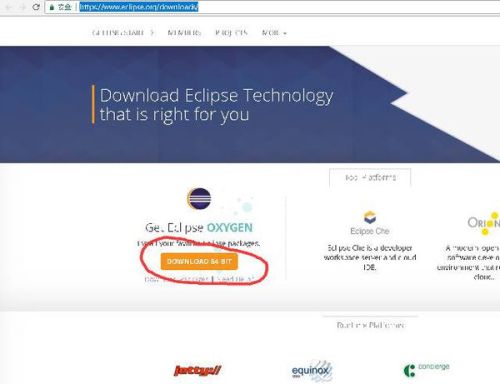The image size is (500, 384).
Task: Click the Jetty logo
Action: pos(198,370)
